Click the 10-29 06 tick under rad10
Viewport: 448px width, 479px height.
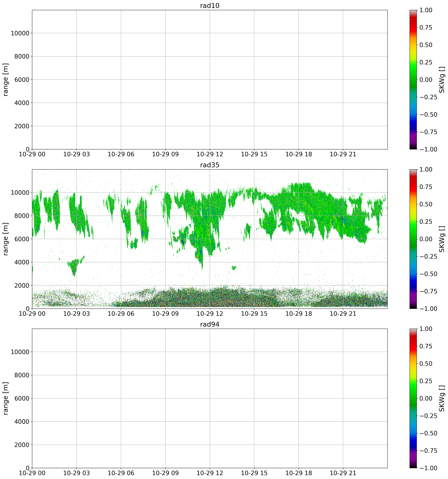(x=121, y=154)
